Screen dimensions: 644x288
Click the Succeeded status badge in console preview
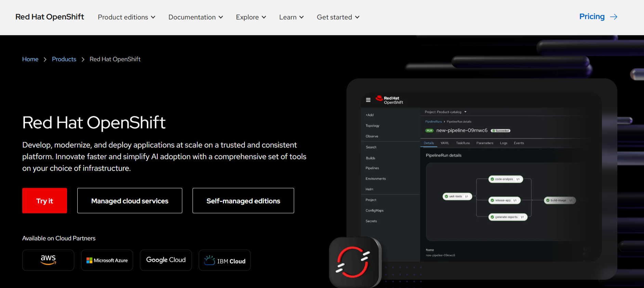[x=501, y=130]
